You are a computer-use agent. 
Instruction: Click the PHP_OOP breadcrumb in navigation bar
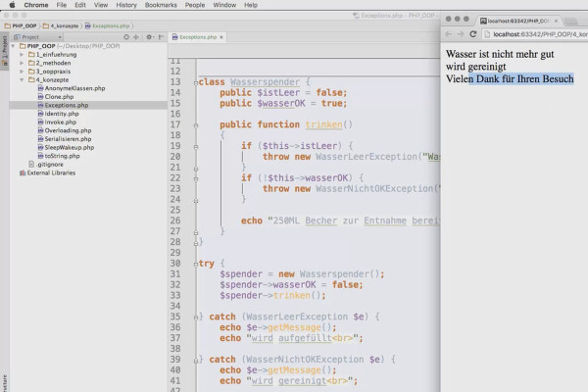pos(21,25)
